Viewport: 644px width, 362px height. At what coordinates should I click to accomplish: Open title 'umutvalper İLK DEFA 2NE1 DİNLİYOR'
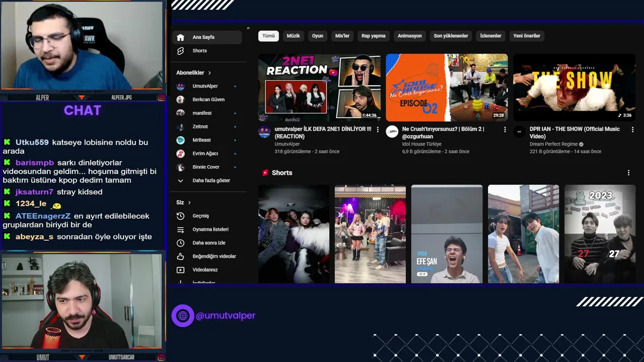point(323,133)
